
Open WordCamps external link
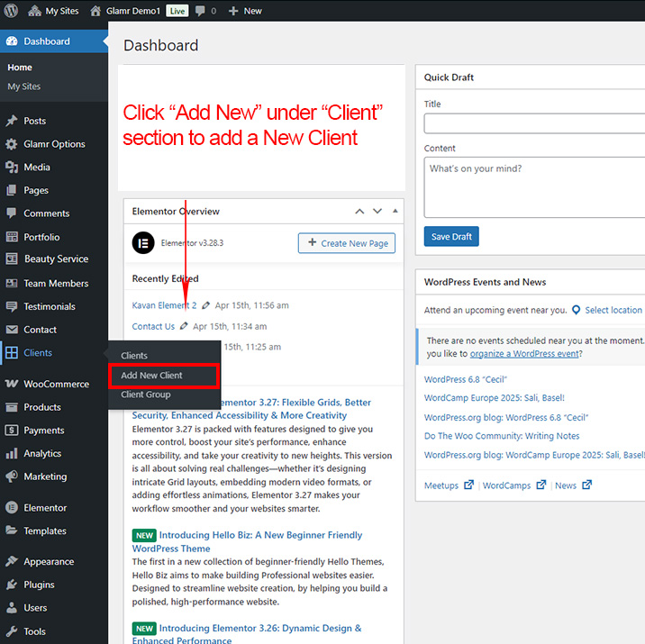click(513, 485)
